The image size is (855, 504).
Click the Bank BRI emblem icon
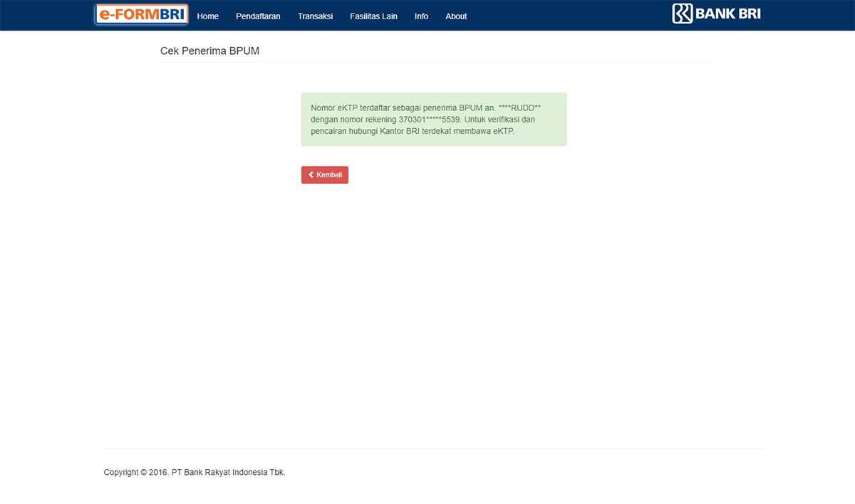pyautogui.click(x=682, y=14)
